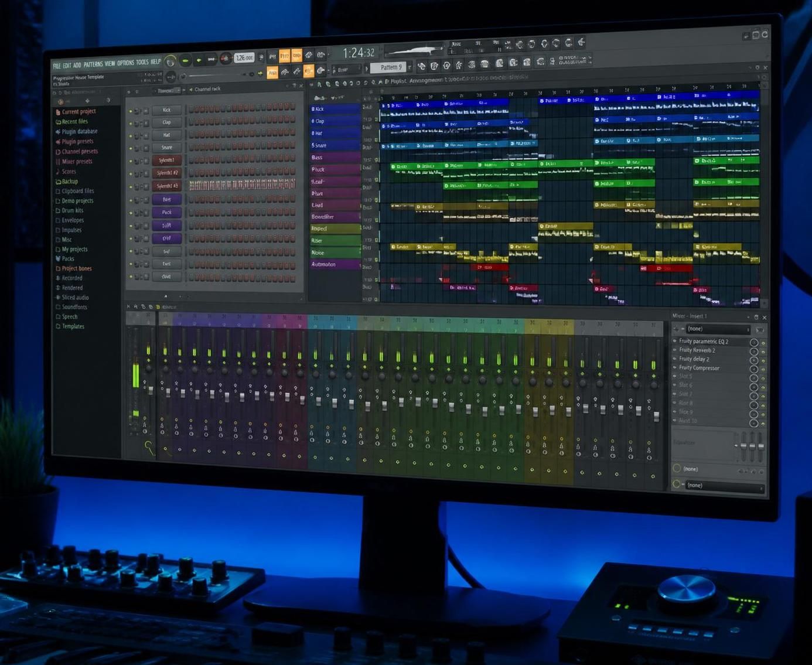Select the Kick track header in Playlist
This screenshot has height=665, width=812.
tap(335, 109)
